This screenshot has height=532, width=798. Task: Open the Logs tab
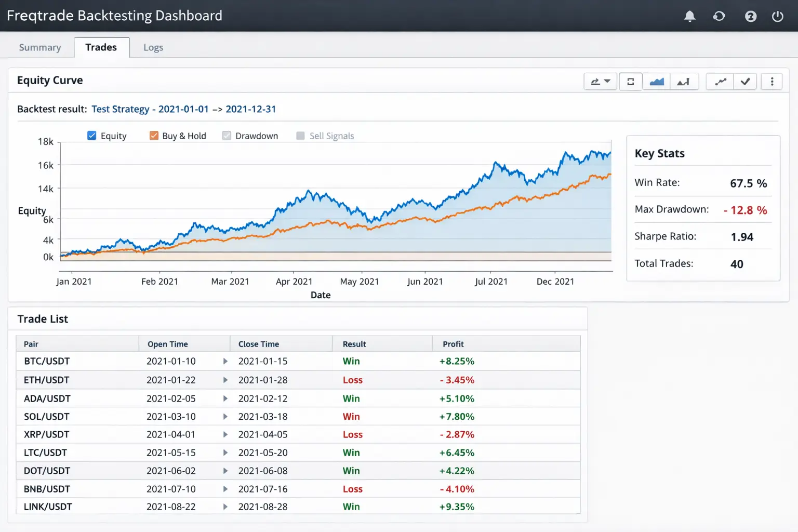[153, 47]
